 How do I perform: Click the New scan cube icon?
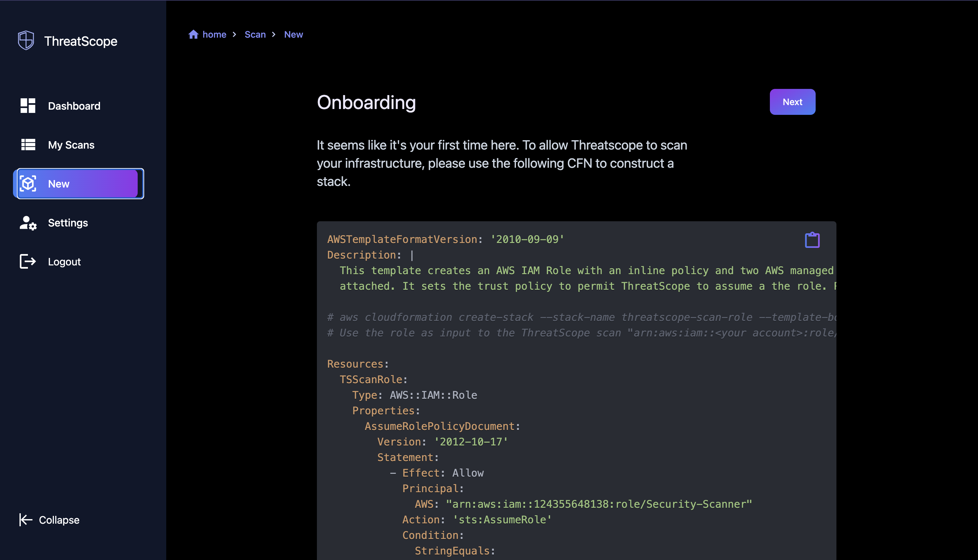pyautogui.click(x=28, y=184)
